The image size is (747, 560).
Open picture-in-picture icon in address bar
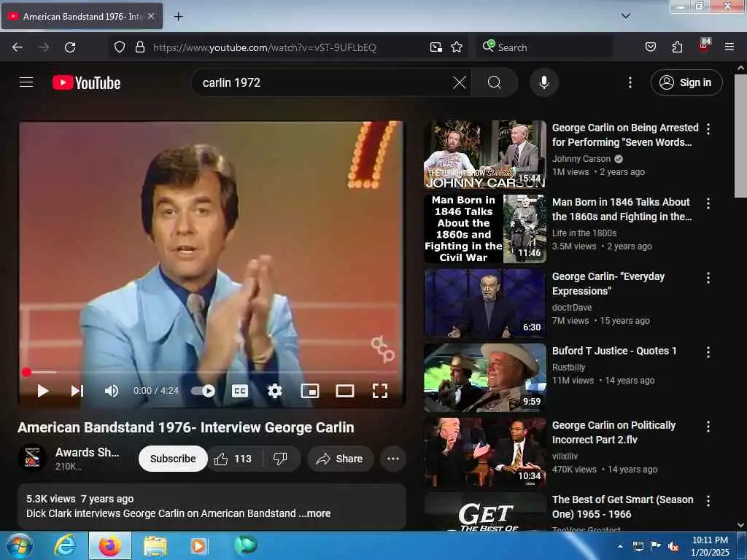click(x=436, y=47)
